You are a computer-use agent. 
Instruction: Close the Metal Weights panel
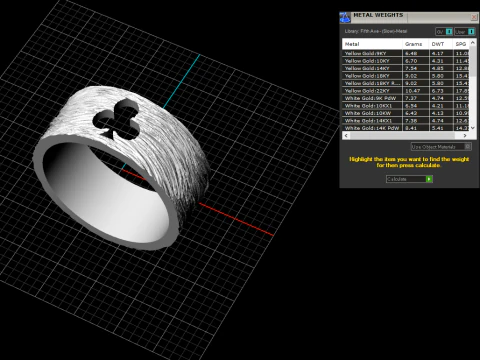[474, 17]
